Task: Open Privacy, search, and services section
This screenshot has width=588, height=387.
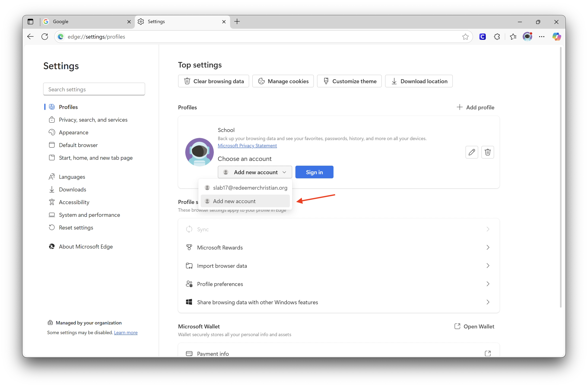Action: point(93,120)
